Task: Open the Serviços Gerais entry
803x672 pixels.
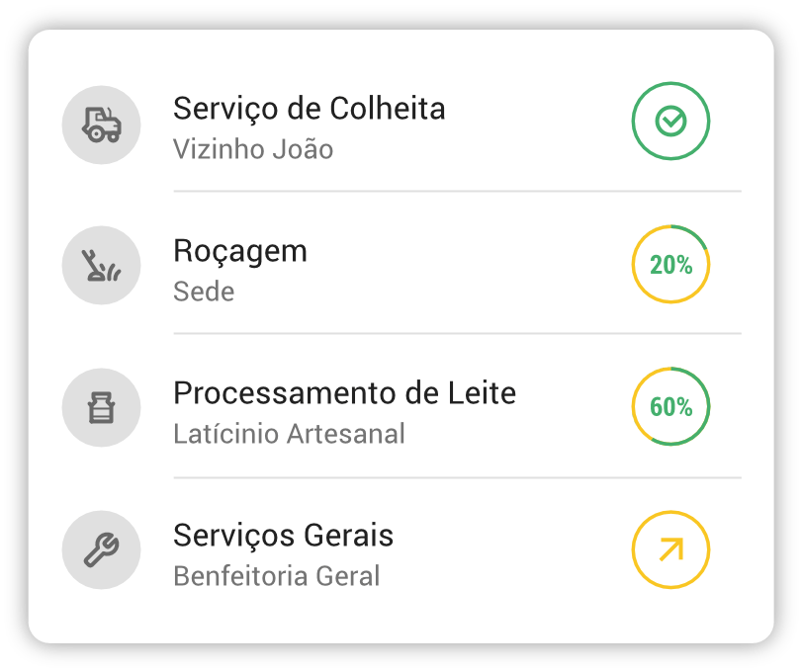Action: point(283,536)
